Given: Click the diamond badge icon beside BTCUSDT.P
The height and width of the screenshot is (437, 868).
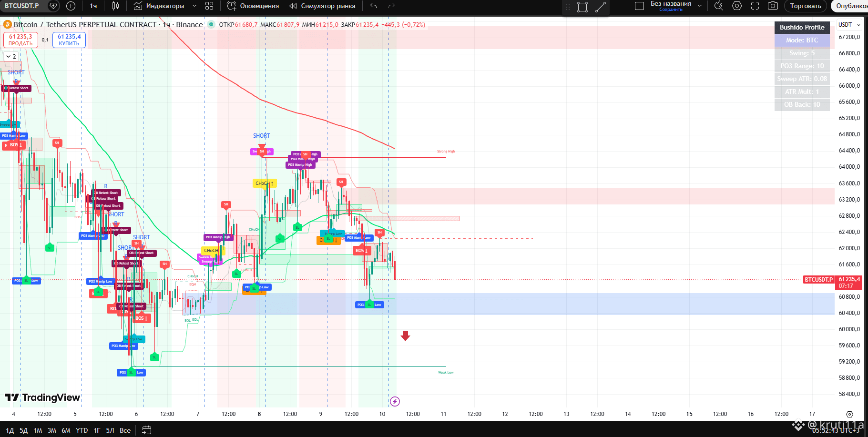Looking at the screenshot, I should 54,6.
